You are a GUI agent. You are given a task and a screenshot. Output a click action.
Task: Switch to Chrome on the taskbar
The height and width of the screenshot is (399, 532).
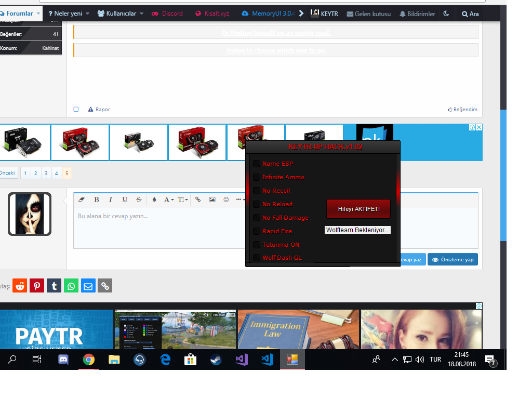[x=88, y=360]
